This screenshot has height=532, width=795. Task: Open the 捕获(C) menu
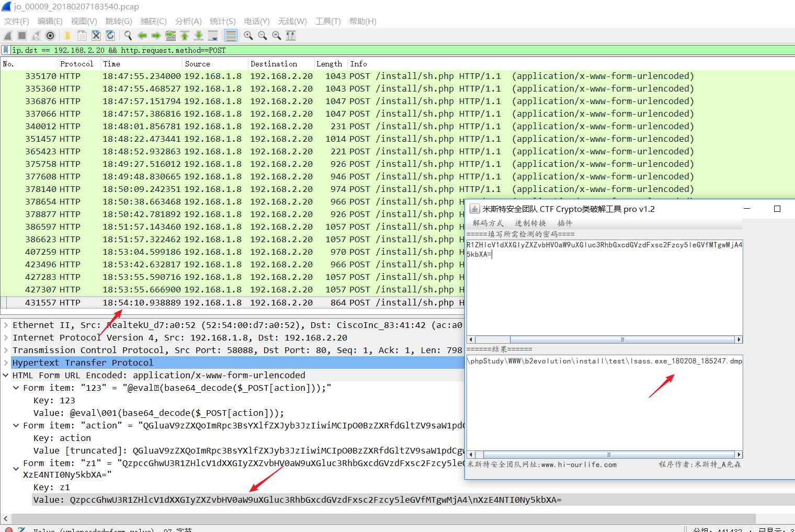[x=153, y=21]
